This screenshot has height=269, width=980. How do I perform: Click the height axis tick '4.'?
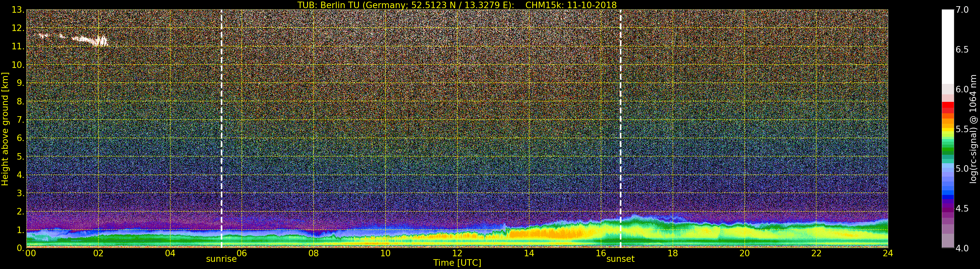(x=20, y=175)
